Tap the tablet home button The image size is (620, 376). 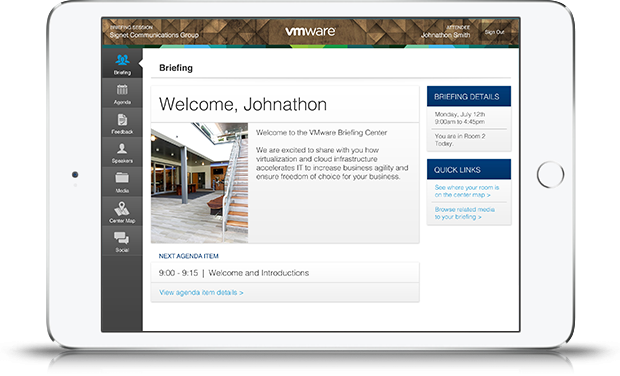(550, 174)
